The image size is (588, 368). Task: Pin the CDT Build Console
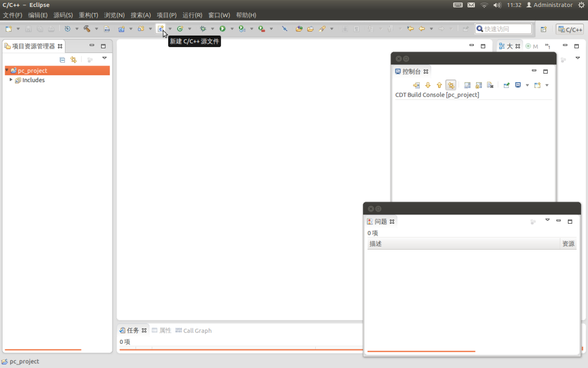(x=479, y=85)
